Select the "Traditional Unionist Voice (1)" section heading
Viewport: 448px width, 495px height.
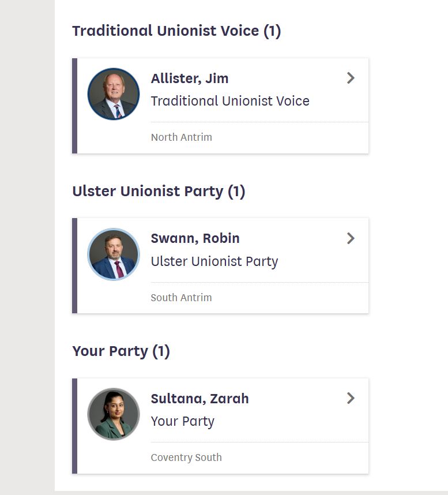(x=176, y=31)
